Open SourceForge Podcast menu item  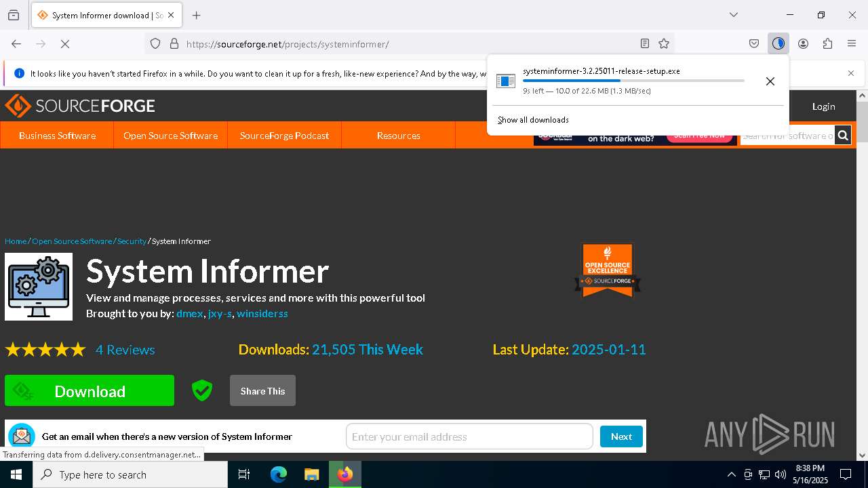click(x=284, y=136)
